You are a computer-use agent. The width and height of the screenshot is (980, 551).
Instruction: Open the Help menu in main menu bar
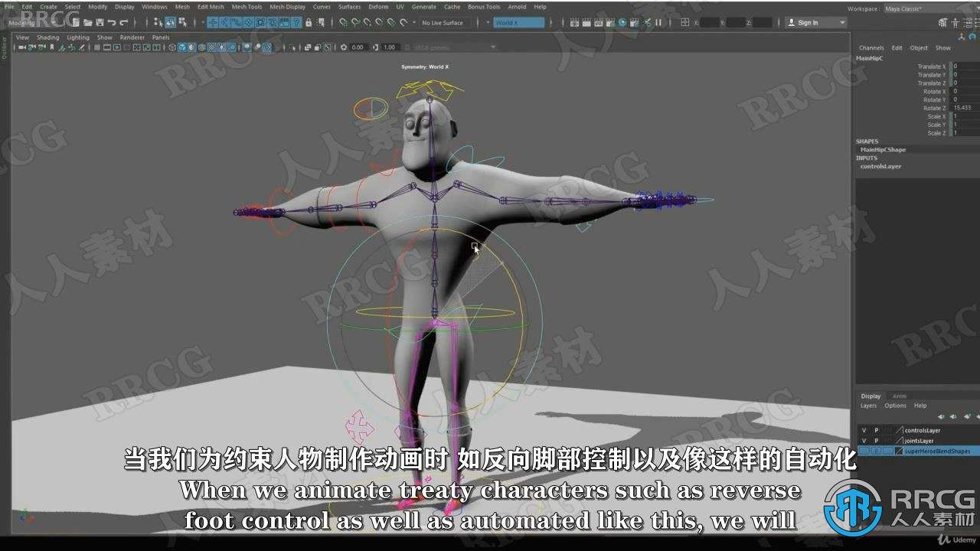(541, 6)
